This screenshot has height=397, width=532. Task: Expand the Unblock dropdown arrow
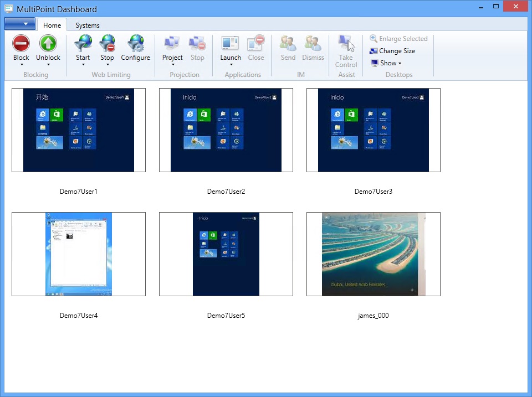[x=48, y=65]
